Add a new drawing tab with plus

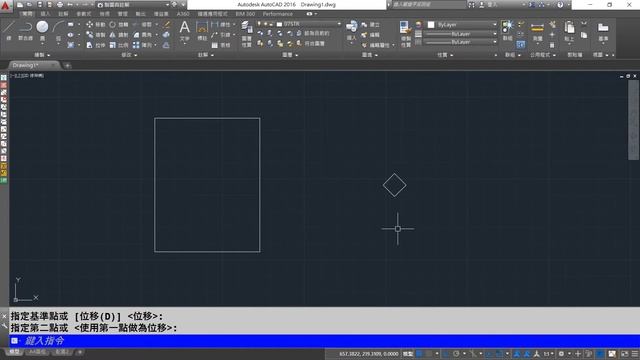(67, 65)
